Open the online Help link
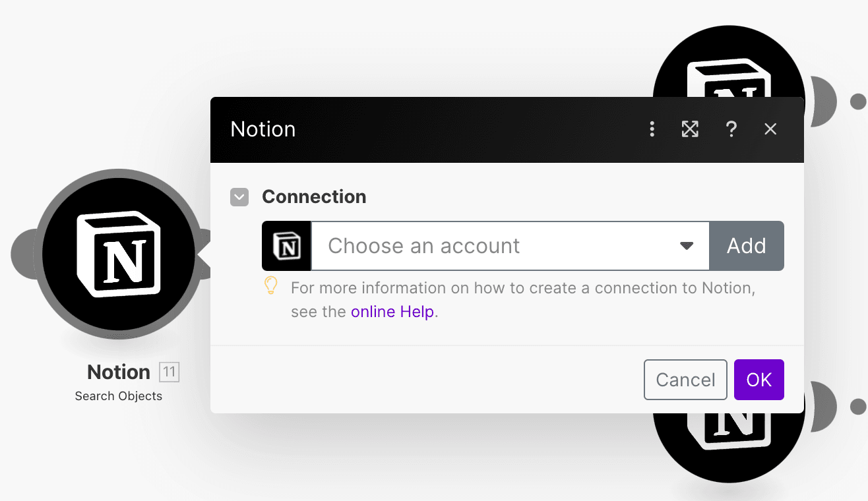The image size is (868, 501). coord(392,312)
